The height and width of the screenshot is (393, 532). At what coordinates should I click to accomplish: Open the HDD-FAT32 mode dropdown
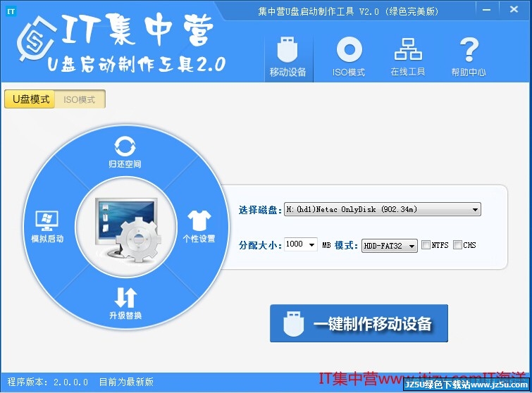[x=390, y=246]
